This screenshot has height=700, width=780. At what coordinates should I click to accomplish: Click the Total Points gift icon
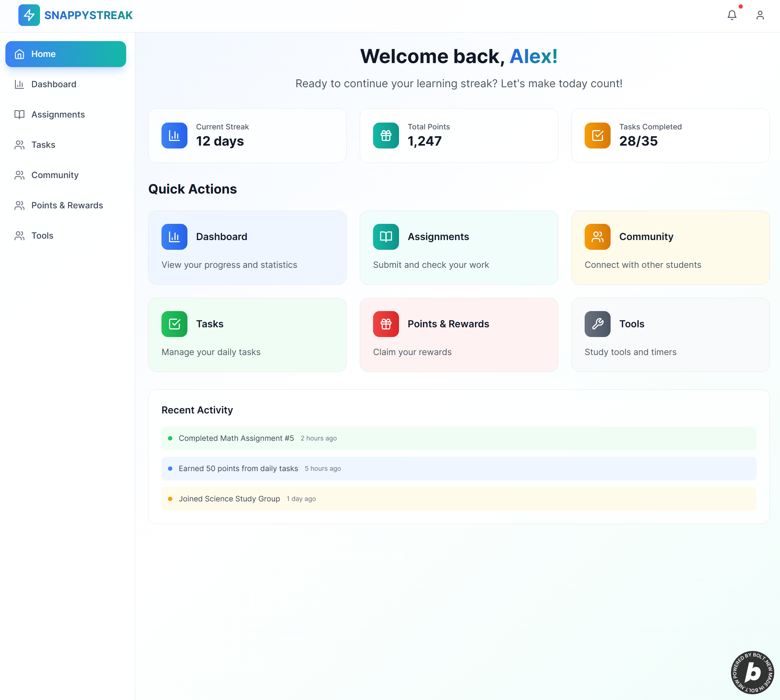click(x=386, y=136)
